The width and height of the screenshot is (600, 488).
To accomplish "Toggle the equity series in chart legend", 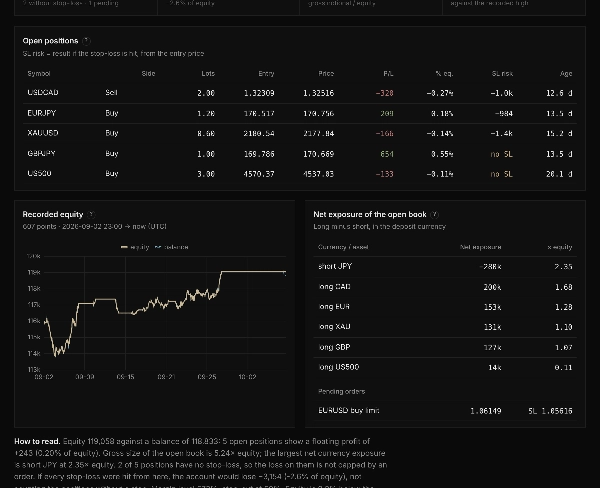I will (x=135, y=247).
